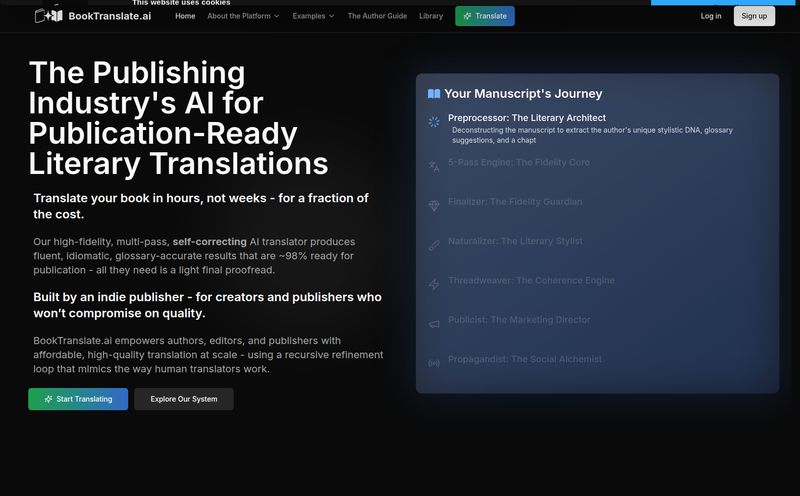Click the BookTranslate.ai logo icon
Viewport: 800px width, 496px height.
click(x=48, y=16)
